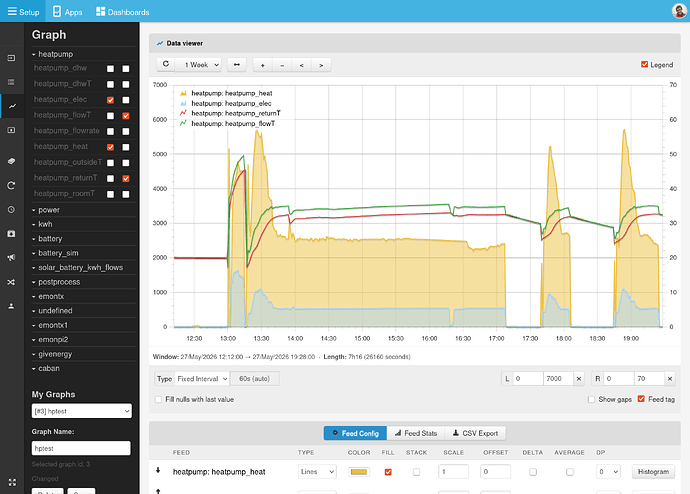
Task: Switch to the Feed Stats tab
Action: pos(416,433)
